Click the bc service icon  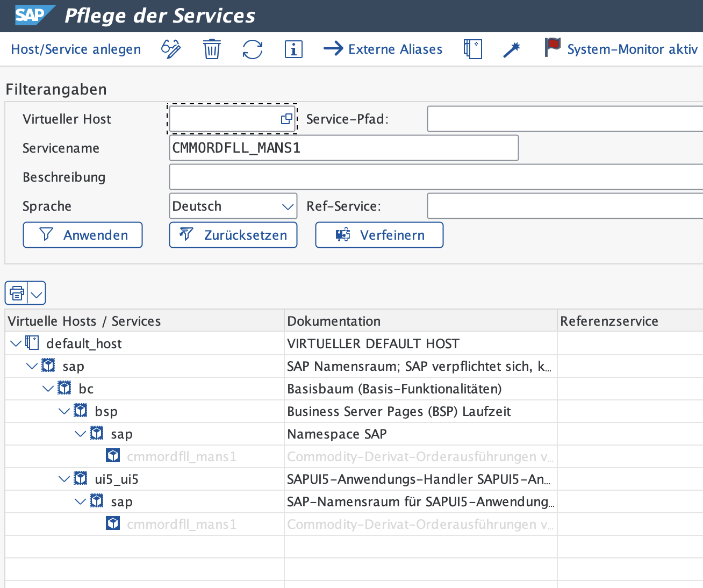click(64, 388)
